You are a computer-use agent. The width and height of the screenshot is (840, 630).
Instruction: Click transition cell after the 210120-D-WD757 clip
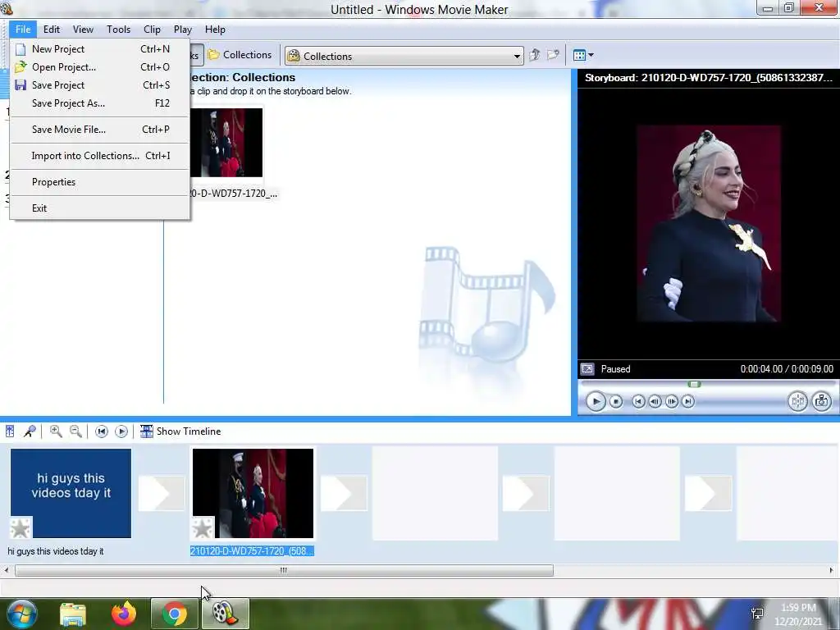coord(344,493)
